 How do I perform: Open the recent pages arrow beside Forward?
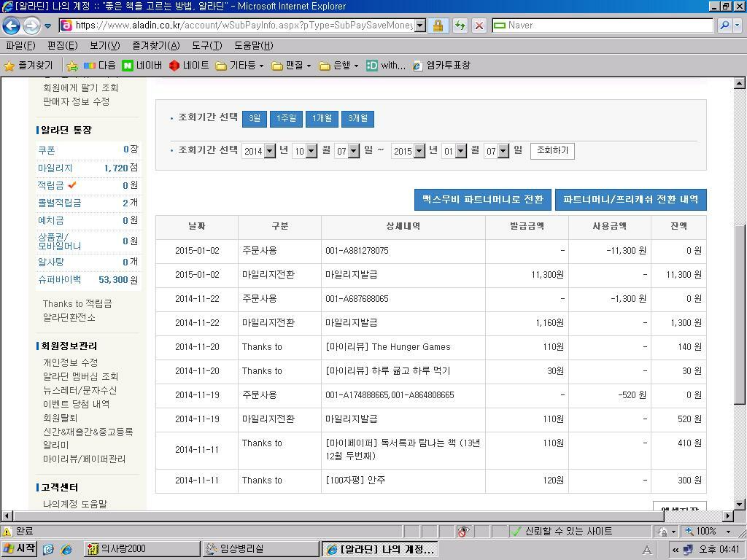pos(47,26)
